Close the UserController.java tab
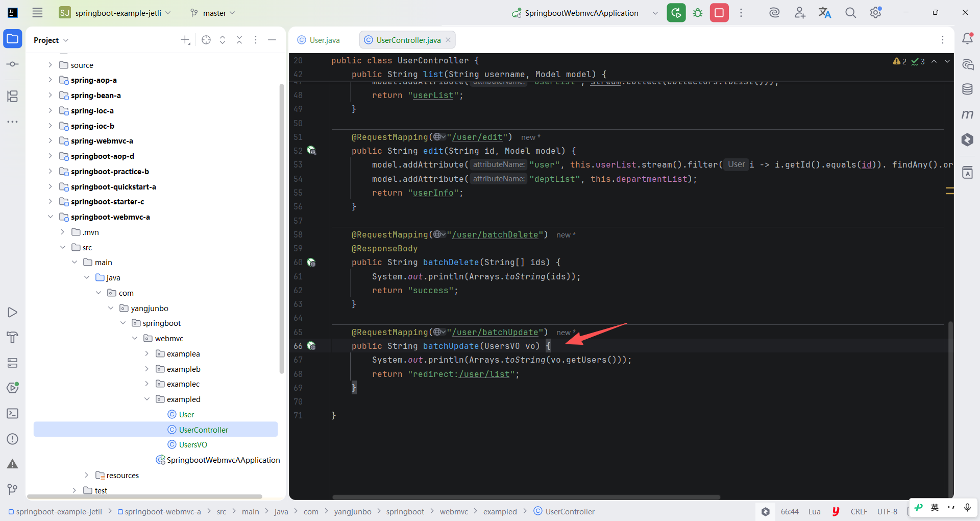 pos(448,40)
